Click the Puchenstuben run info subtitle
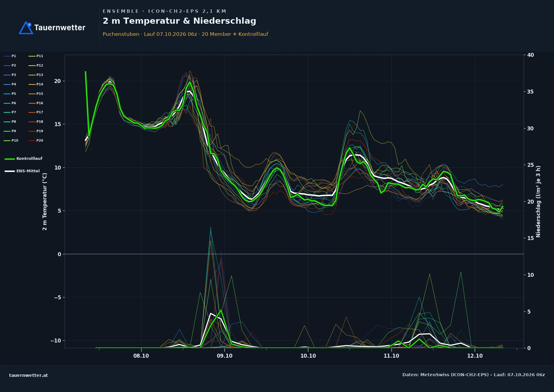The image size is (554, 392). coord(185,34)
